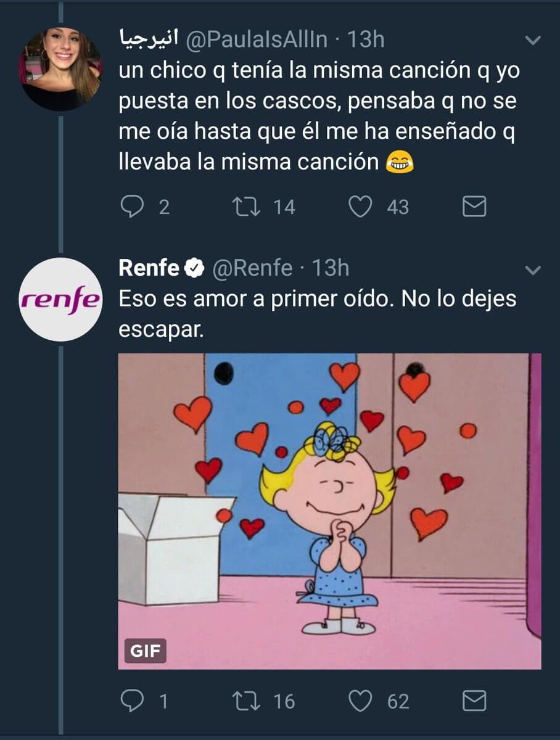Image resolution: width=560 pixels, height=740 pixels.
Task: Open options chevron on PaulaIsAllIn's tweet
Action: (x=532, y=41)
